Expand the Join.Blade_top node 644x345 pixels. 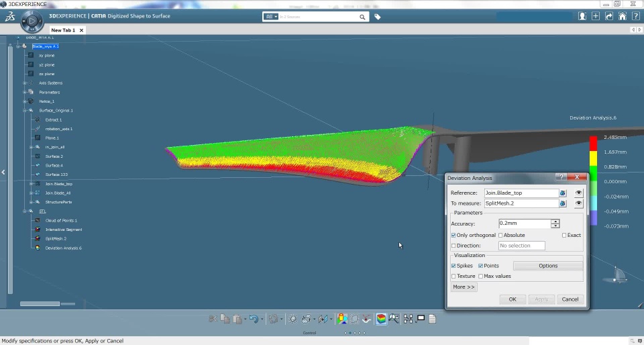coord(32,184)
